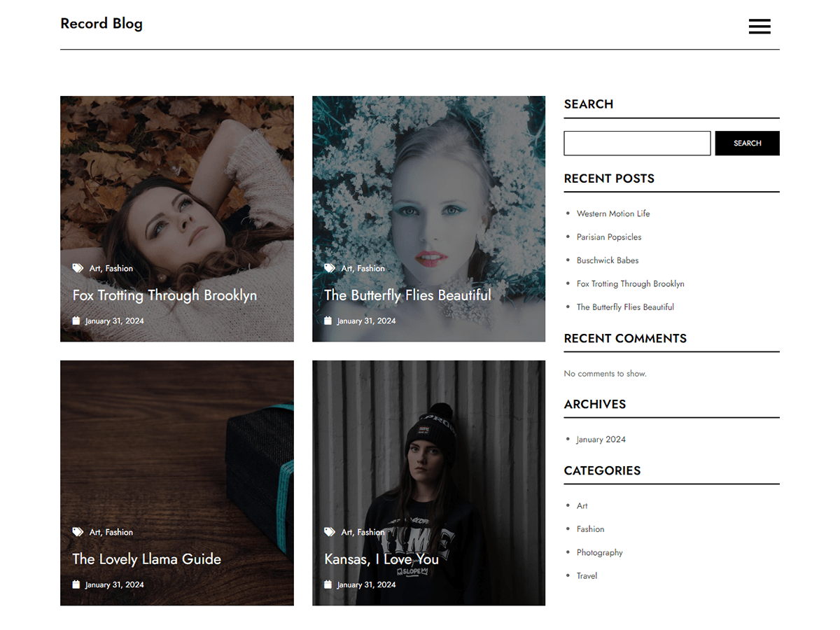Viewport: 840px width, 630px height.
Task: Click the tag icon on The Butterfly Flies Beautiful
Action: (329, 267)
